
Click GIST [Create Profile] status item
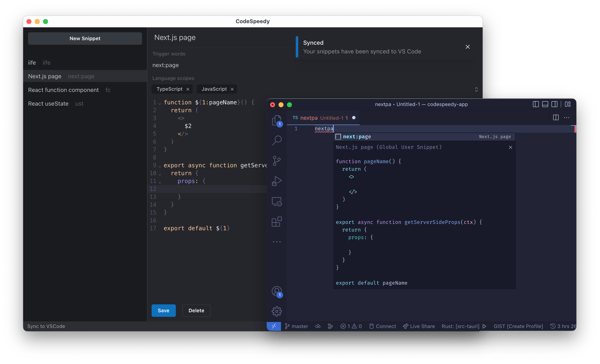(518, 326)
